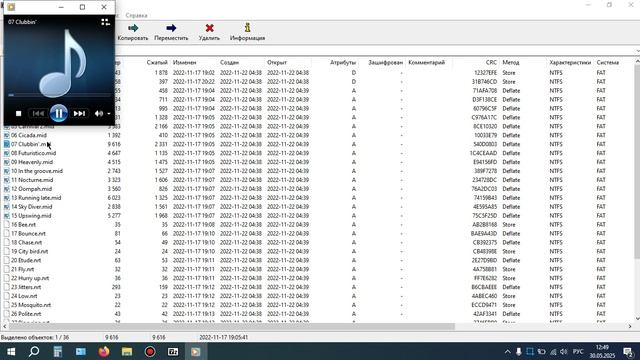Sort by the Характеристики column header
The width and height of the screenshot is (640, 360).
[570, 62]
